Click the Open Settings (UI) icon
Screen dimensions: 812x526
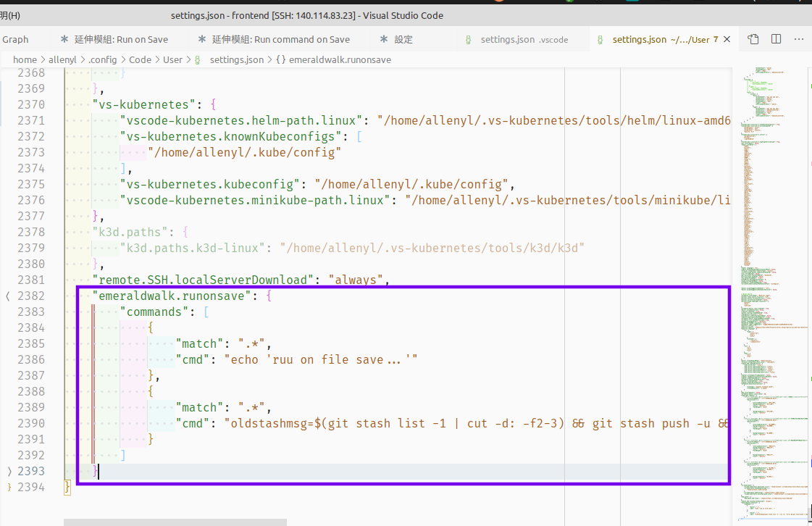[753, 39]
